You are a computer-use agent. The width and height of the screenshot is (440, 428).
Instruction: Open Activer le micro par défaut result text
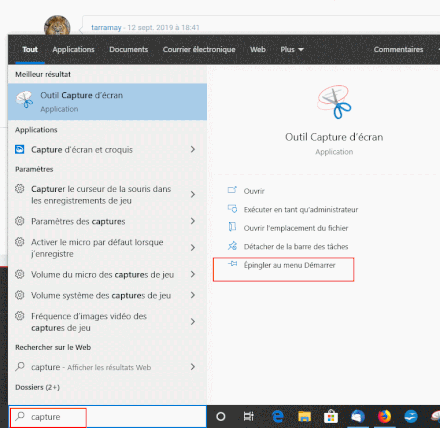(x=97, y=248)
